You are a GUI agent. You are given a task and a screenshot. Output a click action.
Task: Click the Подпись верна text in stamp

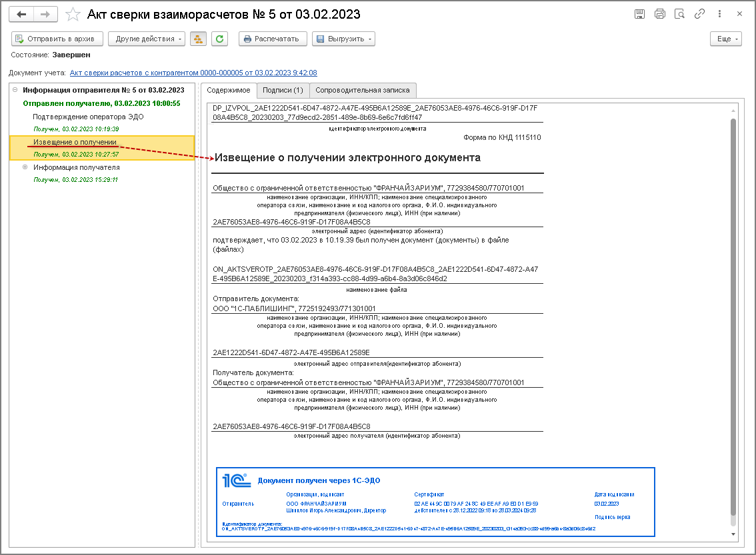[612, 517]
